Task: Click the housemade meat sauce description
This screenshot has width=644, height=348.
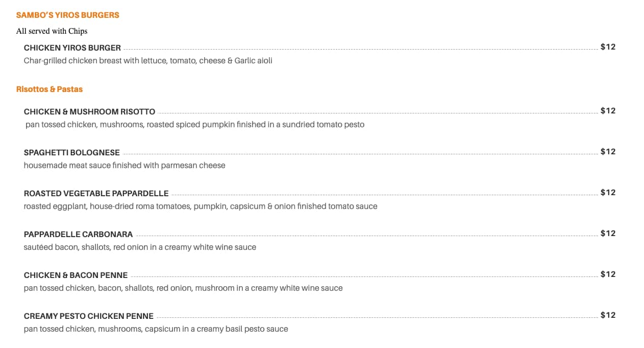Action: pos(125,166)
